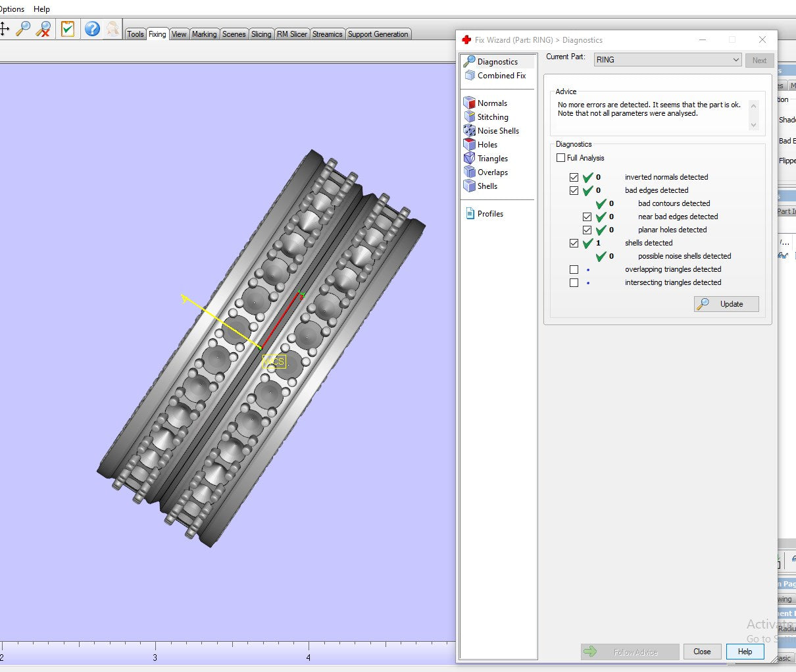Switch to the Support Generation tab

[378, 34]
